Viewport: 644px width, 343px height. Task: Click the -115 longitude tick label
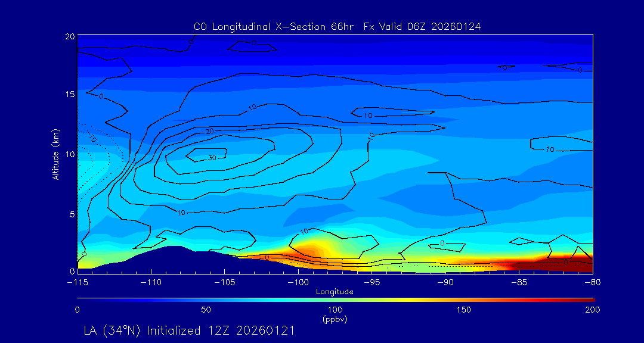[x=77, y=283]
